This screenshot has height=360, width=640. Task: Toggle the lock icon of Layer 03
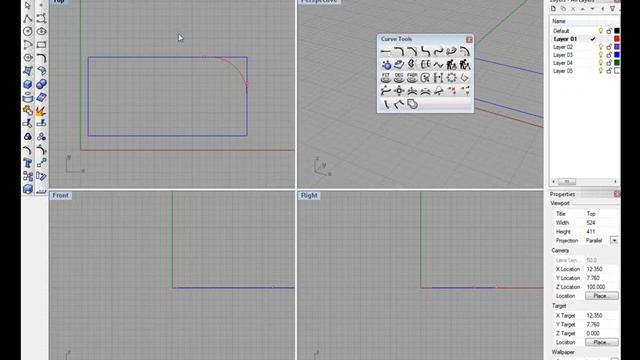(609, 55)
